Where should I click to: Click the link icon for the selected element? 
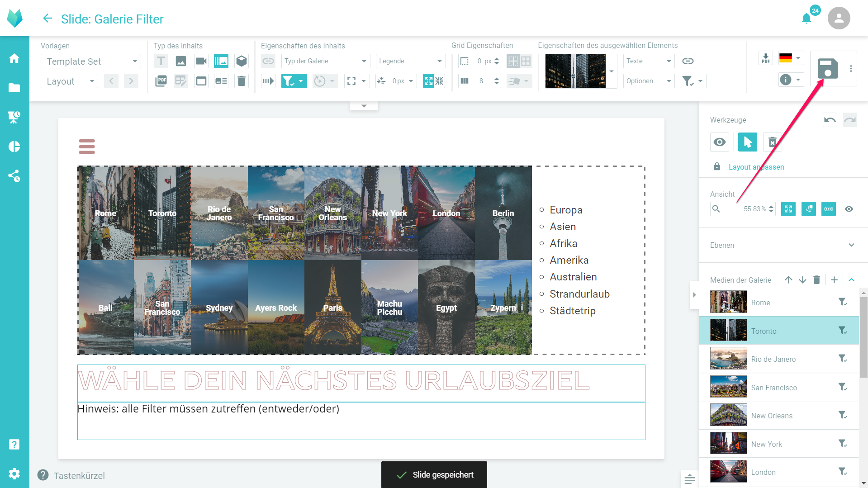pos(688,61)
